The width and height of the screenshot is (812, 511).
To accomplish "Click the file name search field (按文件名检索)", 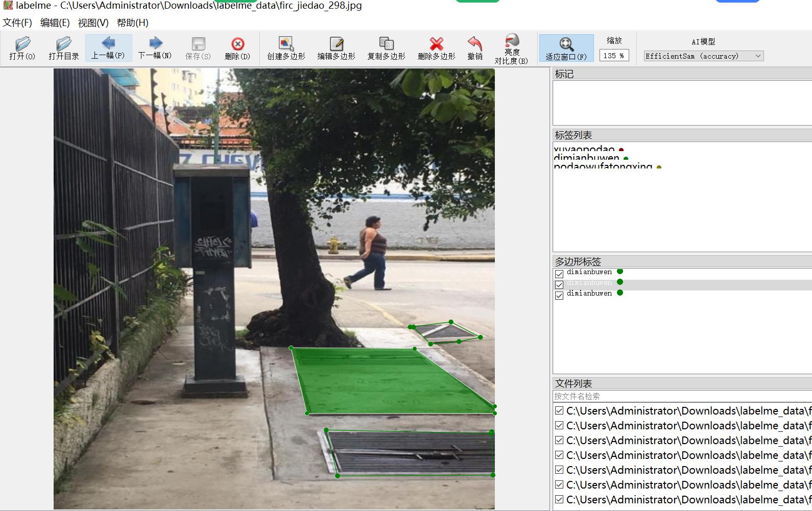I will click(682, 396).
